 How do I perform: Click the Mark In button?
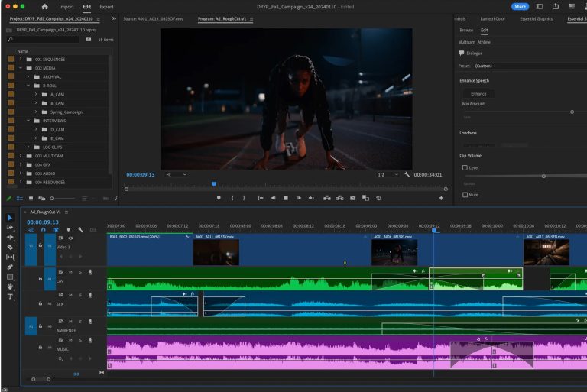click(232, 198)
